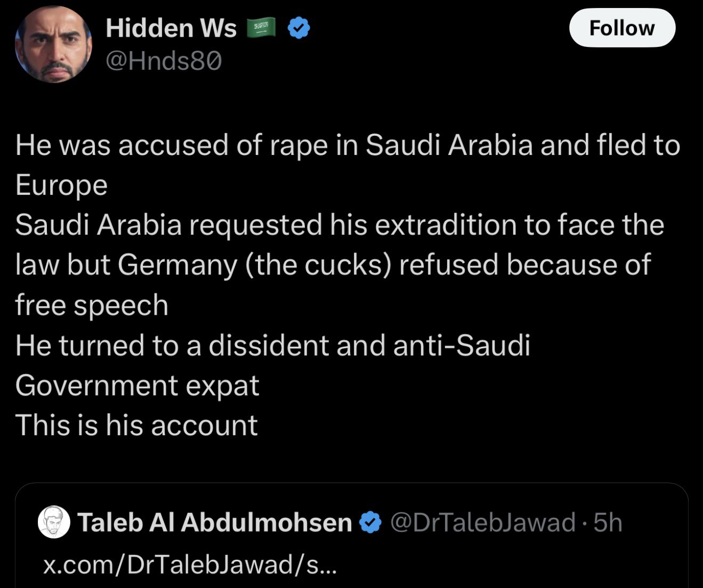Click the Saudi flag emoji icon

[x=261, y=28]
